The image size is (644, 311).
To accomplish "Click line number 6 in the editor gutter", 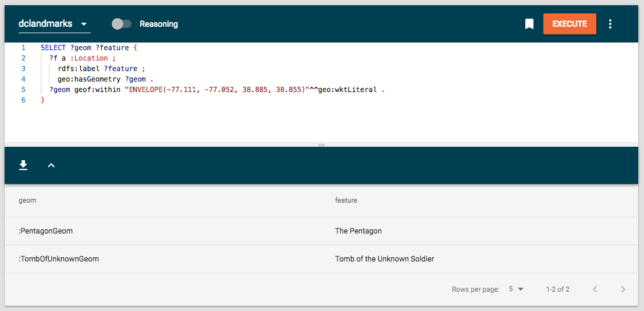I will click(23, 100).
